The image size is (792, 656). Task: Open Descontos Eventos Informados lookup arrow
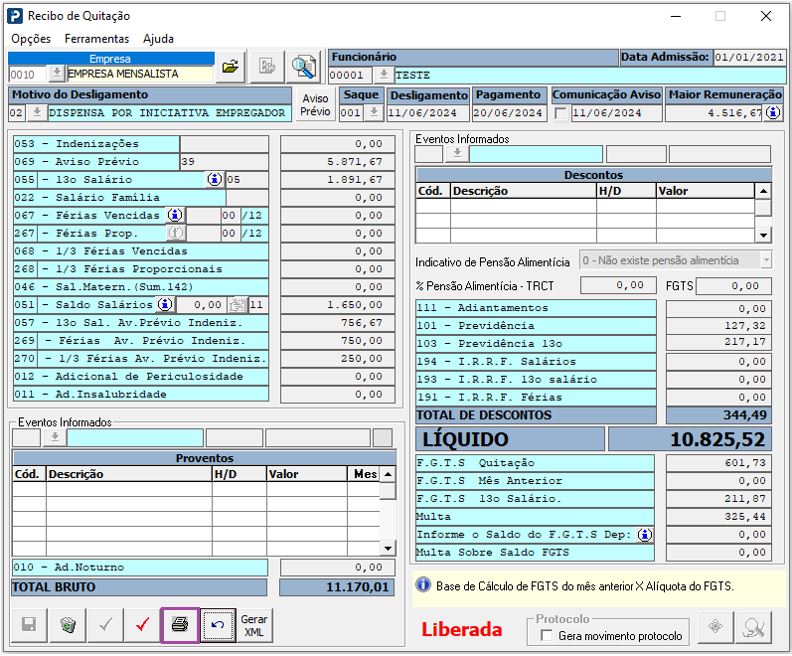(x=458, y=154)
